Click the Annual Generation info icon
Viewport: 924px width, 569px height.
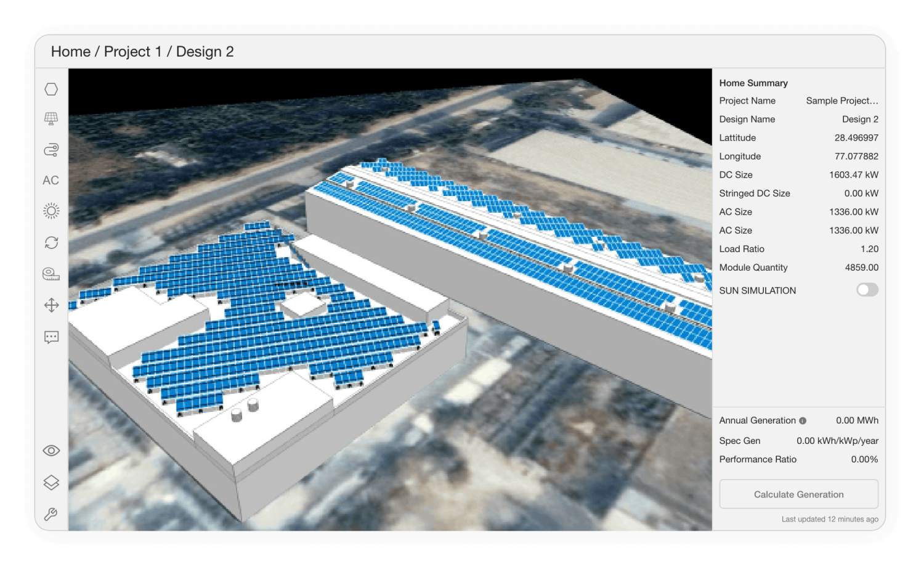coord(803,421)
